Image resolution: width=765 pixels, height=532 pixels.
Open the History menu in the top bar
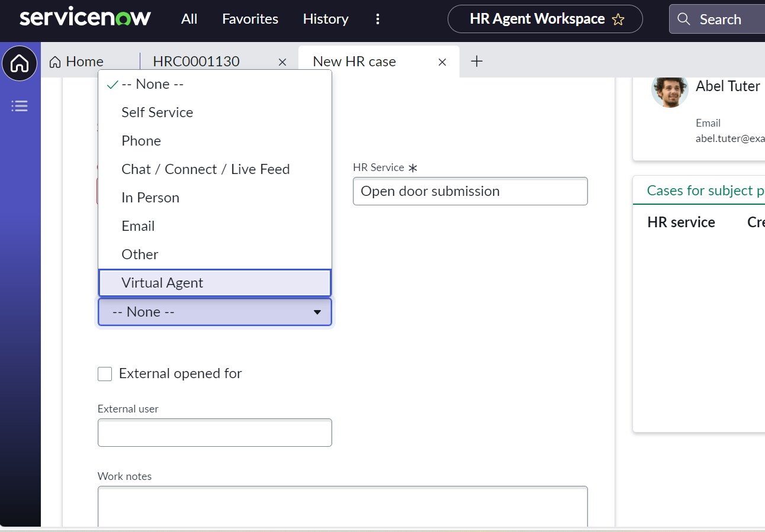coord(325,19)
